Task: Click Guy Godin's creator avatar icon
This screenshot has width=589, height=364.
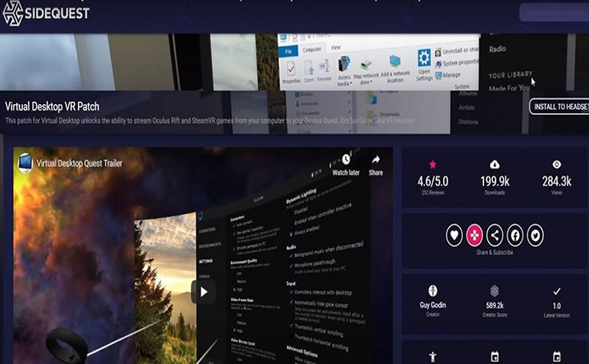Action: pos(432,292)
